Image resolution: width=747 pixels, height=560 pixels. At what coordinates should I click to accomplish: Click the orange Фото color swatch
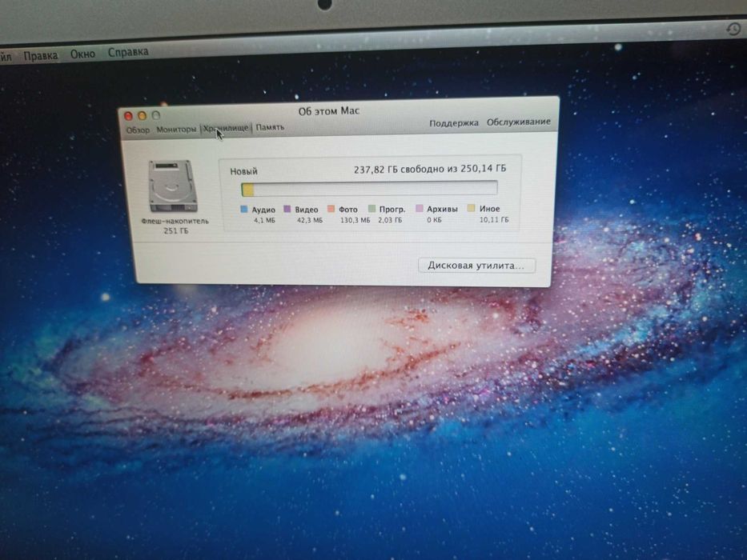pos(331,209)
